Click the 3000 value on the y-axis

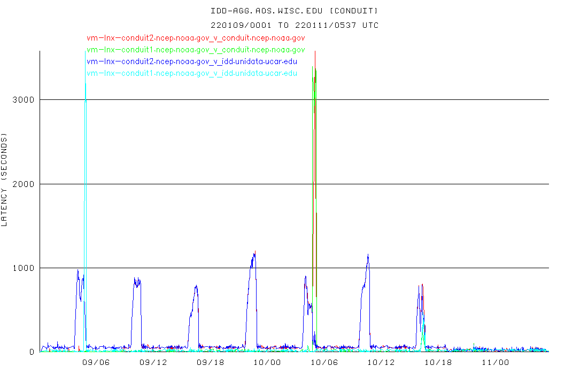pyautogui.click(x=25, y=100)
